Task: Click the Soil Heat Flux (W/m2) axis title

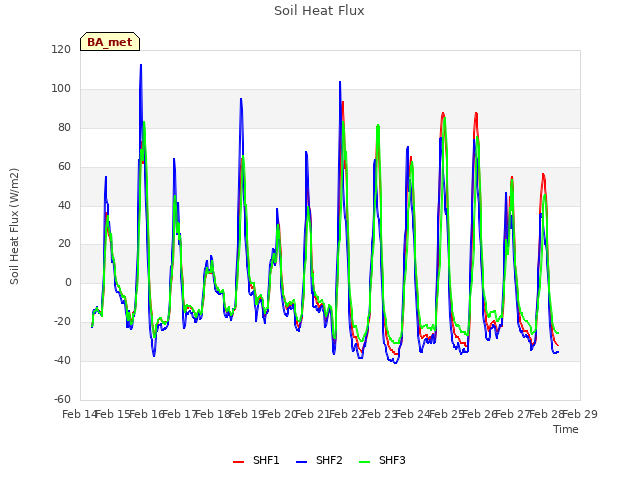Action: pos(14,226)
